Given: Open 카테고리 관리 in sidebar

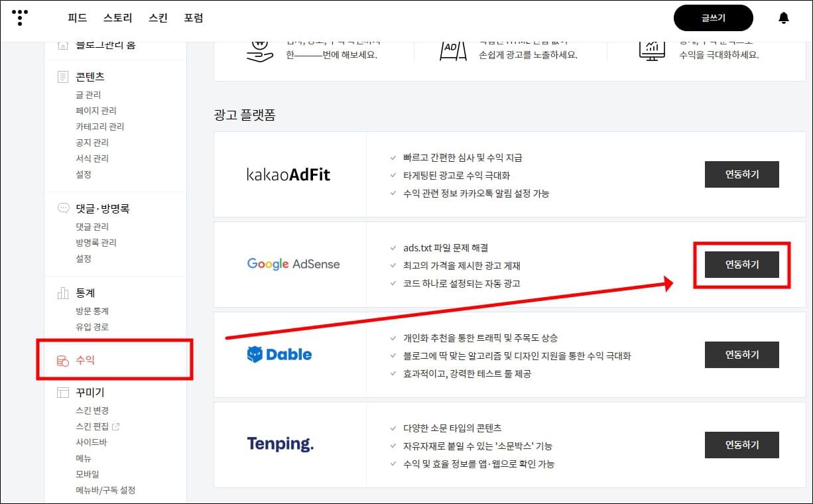Looking at the screenshot, I should tap(100, 127).
